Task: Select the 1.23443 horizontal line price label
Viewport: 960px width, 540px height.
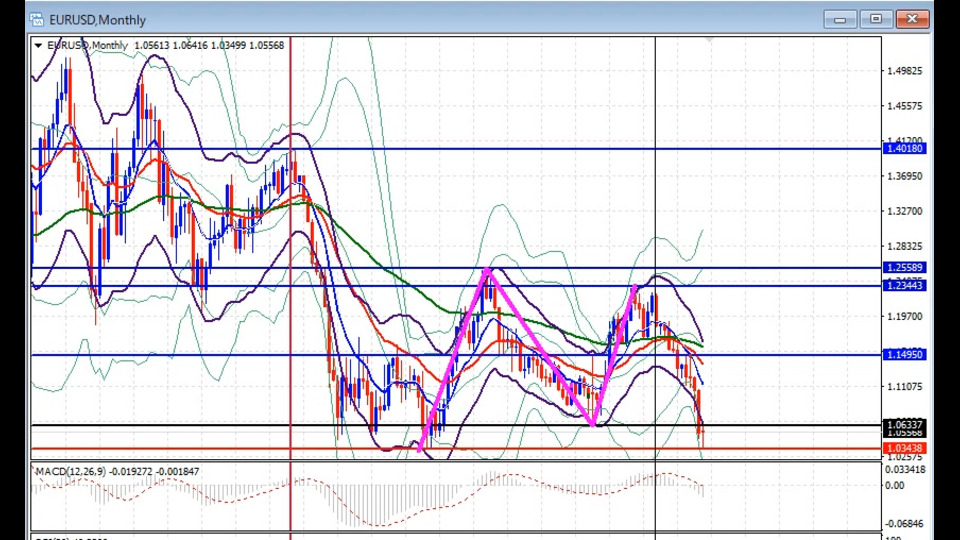Action: [905, 285]
